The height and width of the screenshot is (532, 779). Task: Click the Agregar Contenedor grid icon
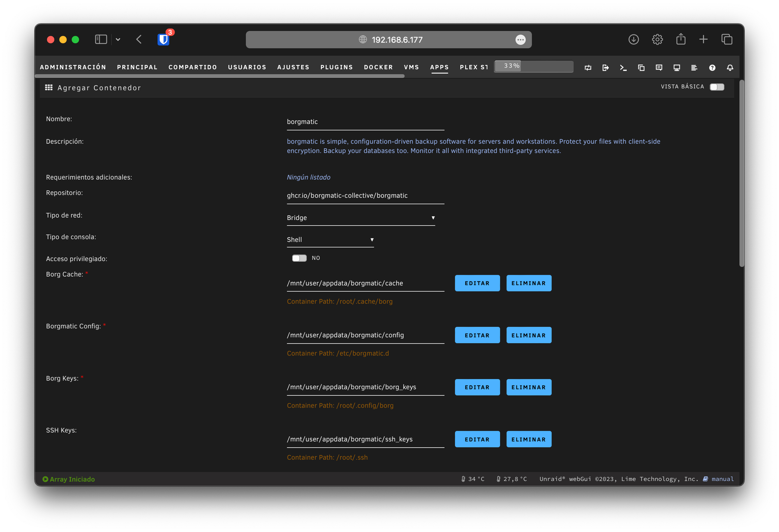point(49,88)
